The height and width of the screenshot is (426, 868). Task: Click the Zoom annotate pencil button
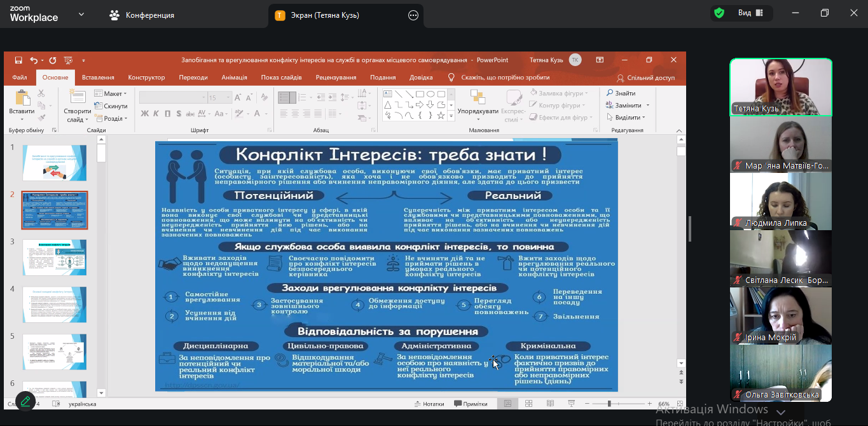[25, 401]
